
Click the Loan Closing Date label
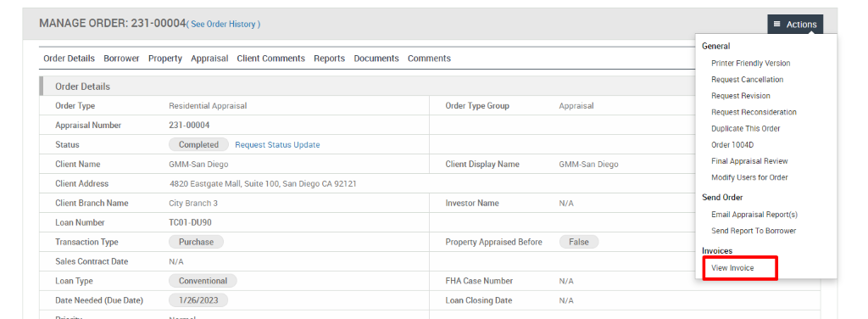[x=479, y=300]
